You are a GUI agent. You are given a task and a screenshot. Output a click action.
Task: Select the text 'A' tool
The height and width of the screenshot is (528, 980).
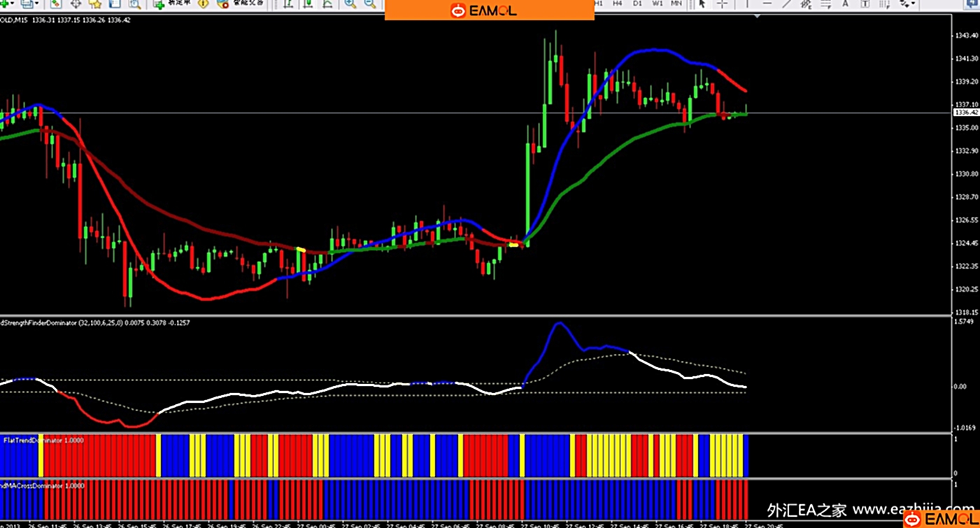pyautogui.click(x=845, y=3)
